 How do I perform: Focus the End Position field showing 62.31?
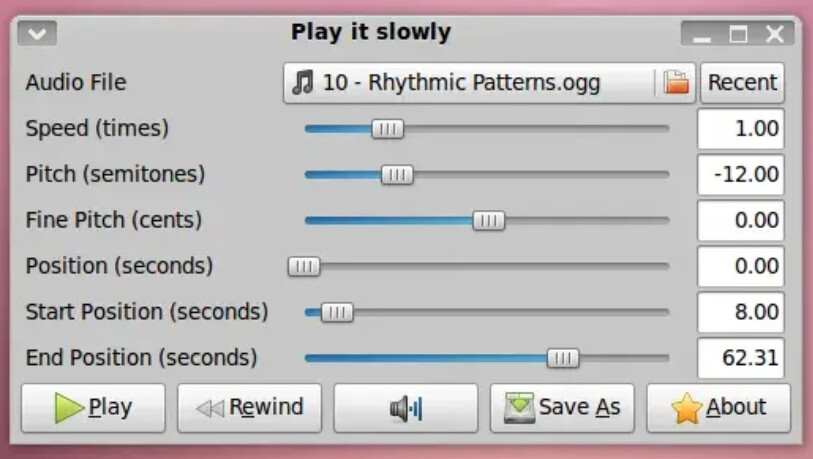[740, 358]
